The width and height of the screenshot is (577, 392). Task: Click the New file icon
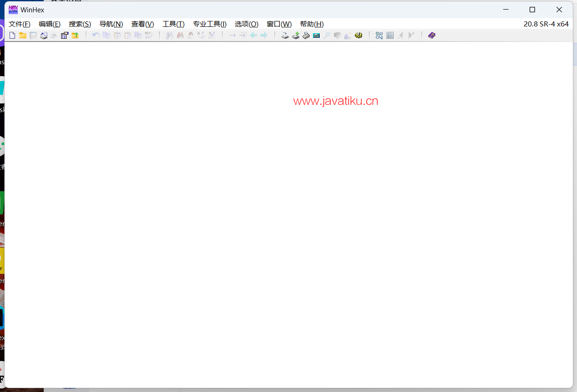12,35
